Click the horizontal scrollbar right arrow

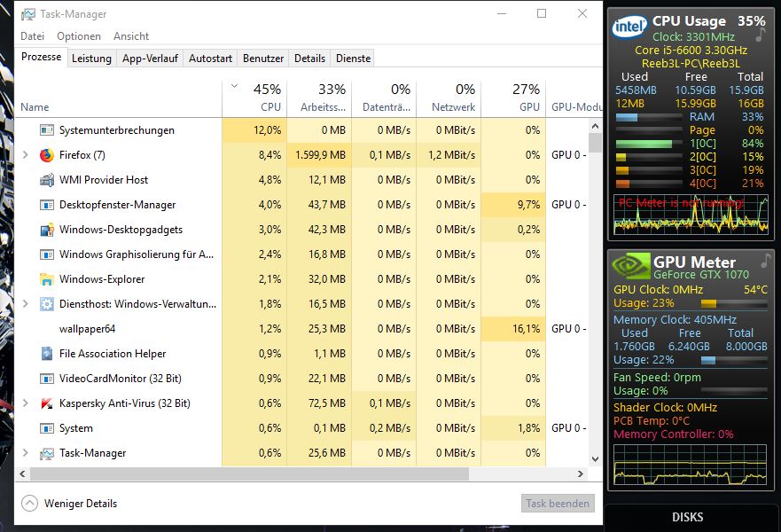(581, 473)
